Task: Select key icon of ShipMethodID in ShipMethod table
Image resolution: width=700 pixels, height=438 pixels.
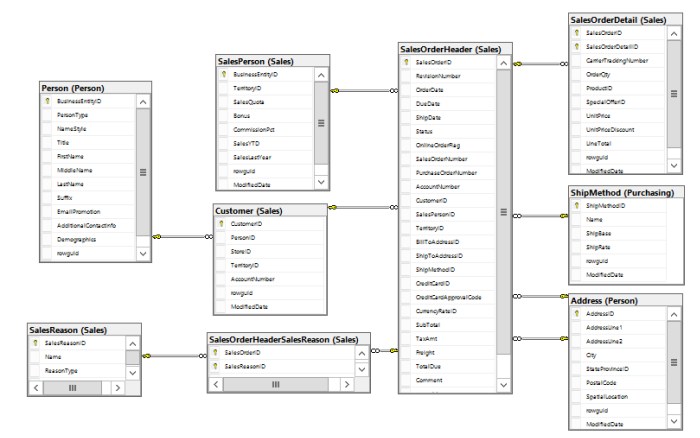Action: (x=576, y=205)
